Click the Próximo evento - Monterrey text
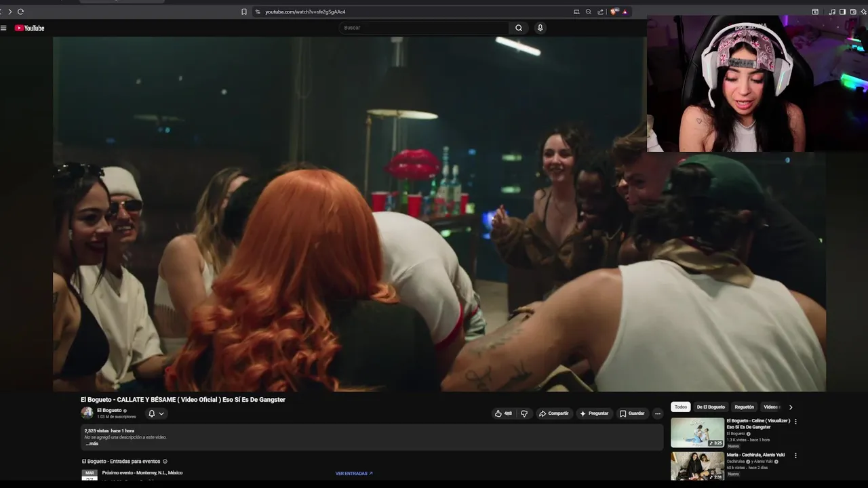Viewport: 868px width, 488px height. [142, 473]
